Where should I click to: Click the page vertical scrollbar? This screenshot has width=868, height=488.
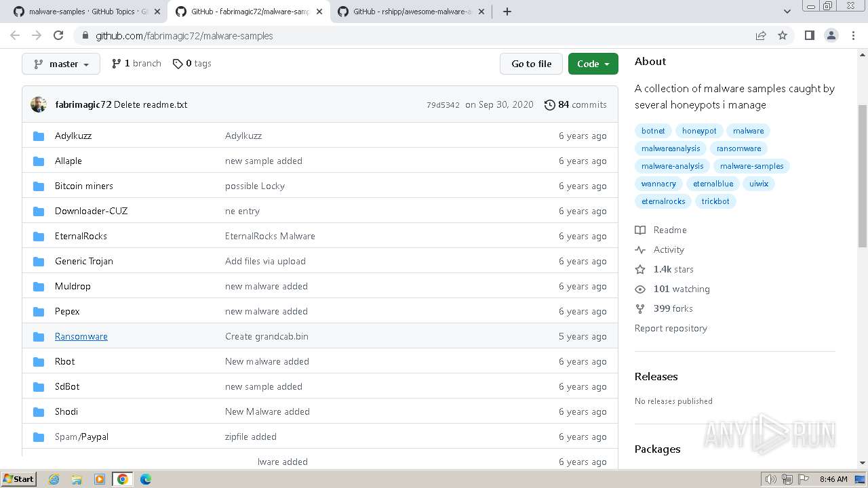click(x=863, y=176)
